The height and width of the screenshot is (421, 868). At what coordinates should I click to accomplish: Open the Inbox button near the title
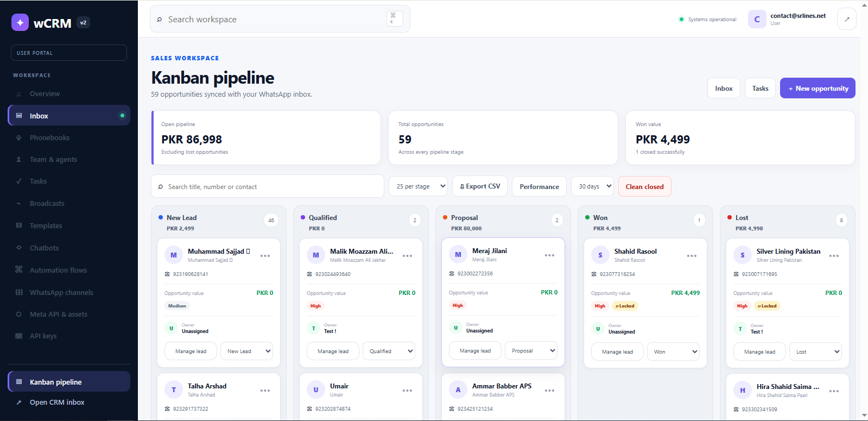click(724, 88)
